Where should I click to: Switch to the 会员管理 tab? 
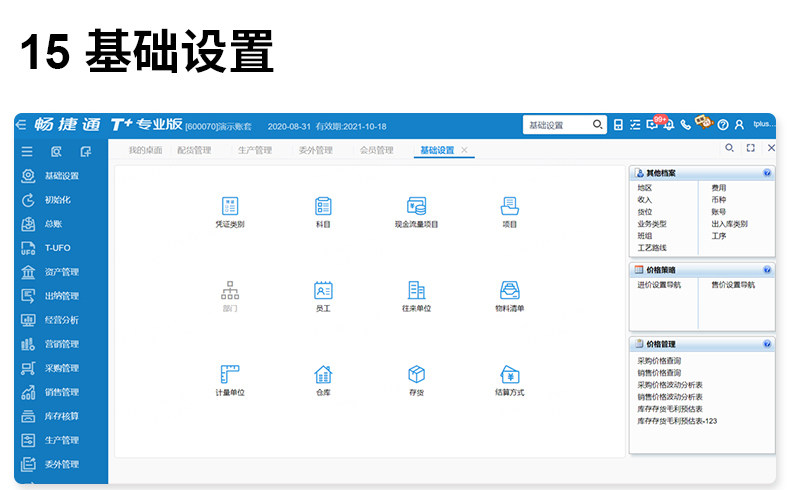pos(376,150)
